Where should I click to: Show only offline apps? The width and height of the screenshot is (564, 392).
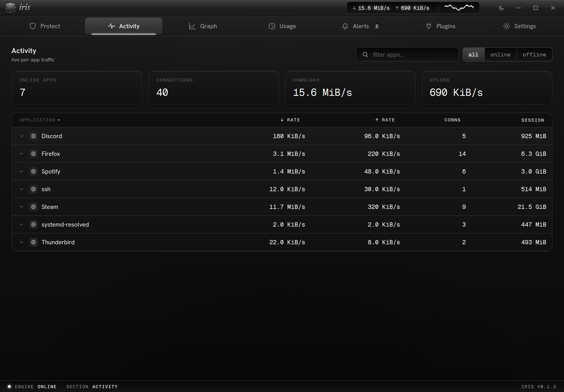coord(534,54)
